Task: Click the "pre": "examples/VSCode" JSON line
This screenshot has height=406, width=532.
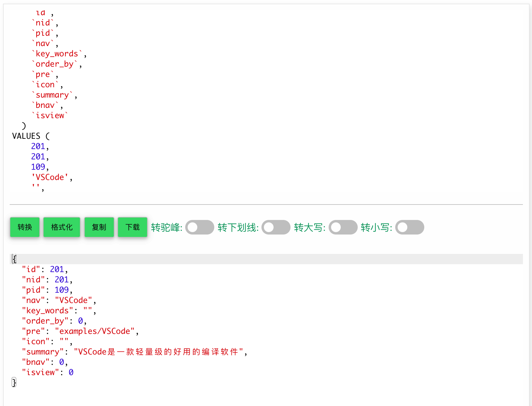Action: pos(80,331)
